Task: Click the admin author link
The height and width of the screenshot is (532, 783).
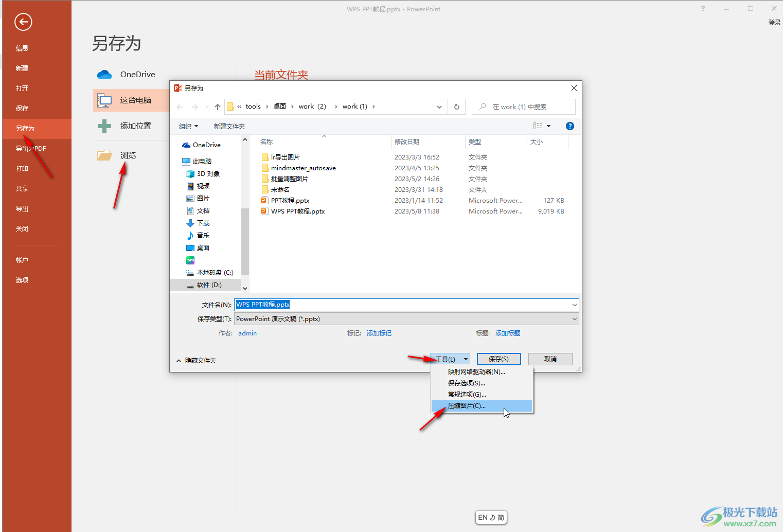Action: tap(247, 333)
